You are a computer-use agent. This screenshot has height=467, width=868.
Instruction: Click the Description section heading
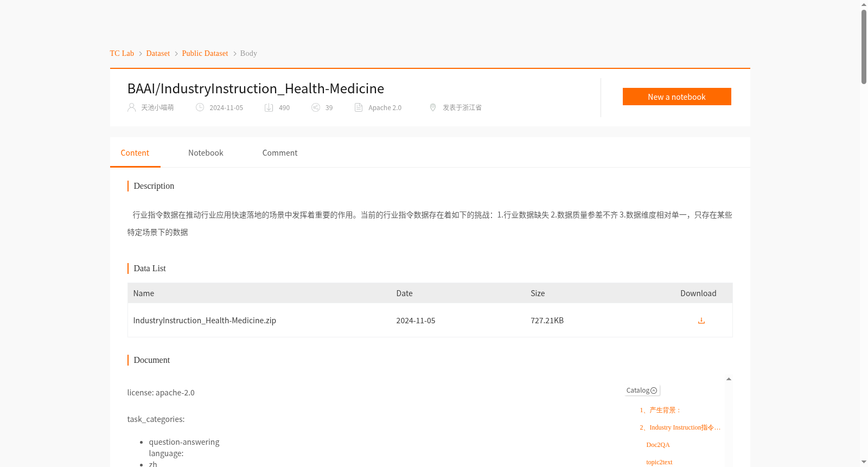click(154, 186)
